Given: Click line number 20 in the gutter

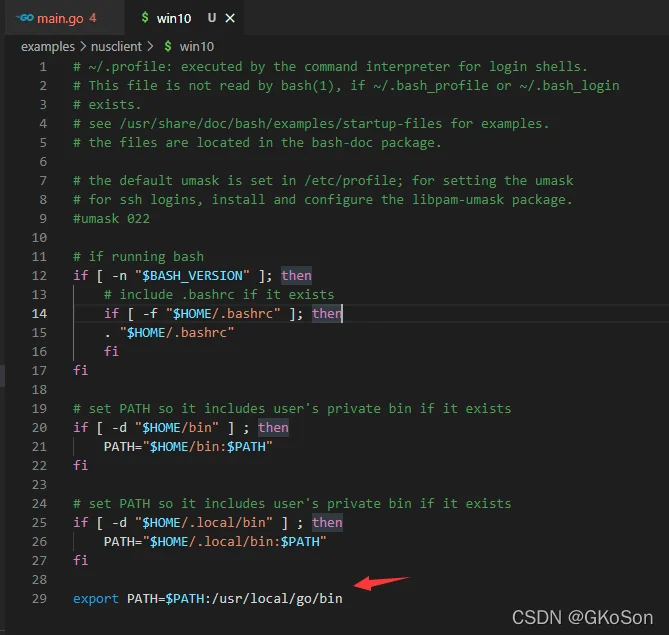Looking at the screenshot, I should pyautogui.click(x=39, y=428).
